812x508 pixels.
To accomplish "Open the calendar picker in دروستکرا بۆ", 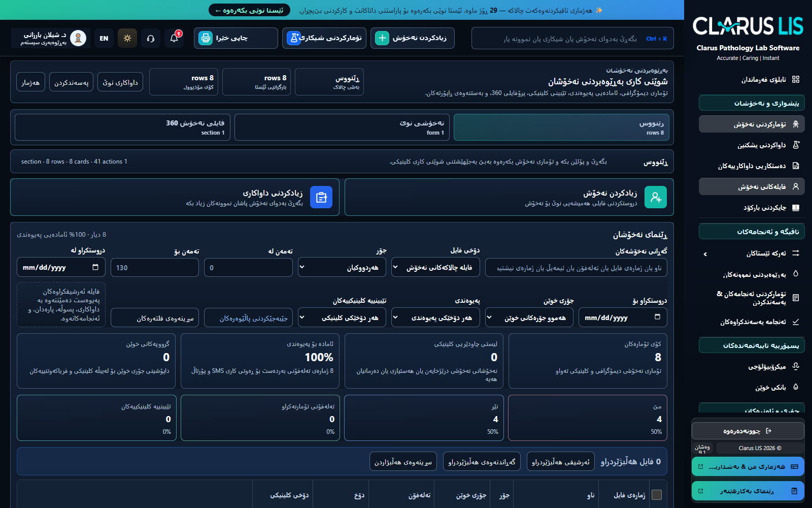I will pyautogui.click(x=657, y=317).
